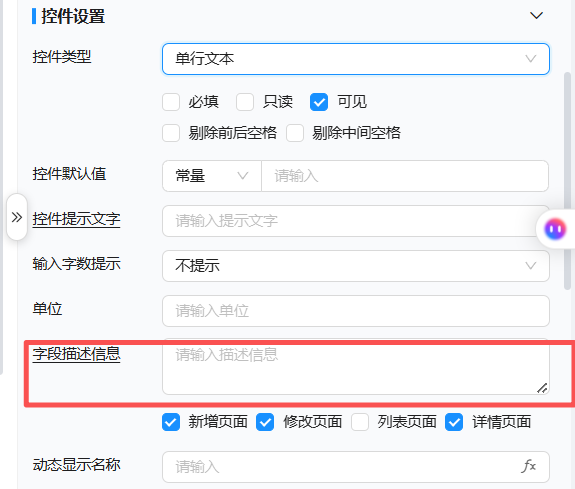Click the 请输入描述信息 description textarea
575x489 pixels.
coord(356,367)
